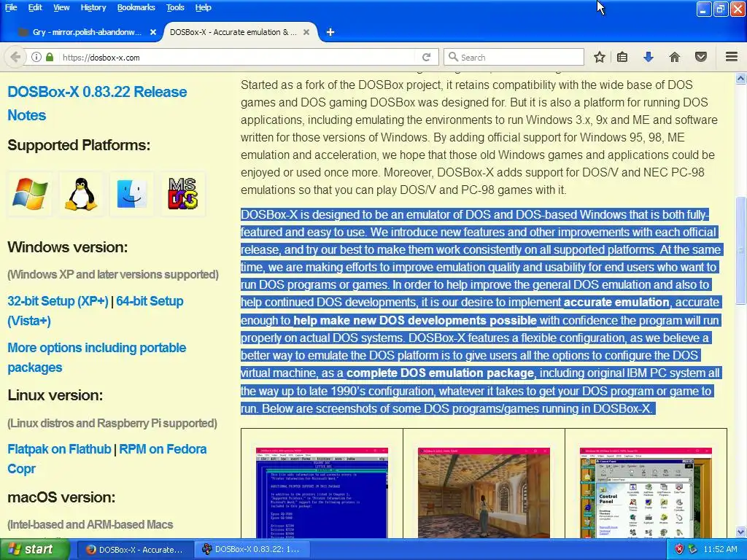Open Flatpak on Flathub link
747x560 pixels.
click(x=59, y=449)
